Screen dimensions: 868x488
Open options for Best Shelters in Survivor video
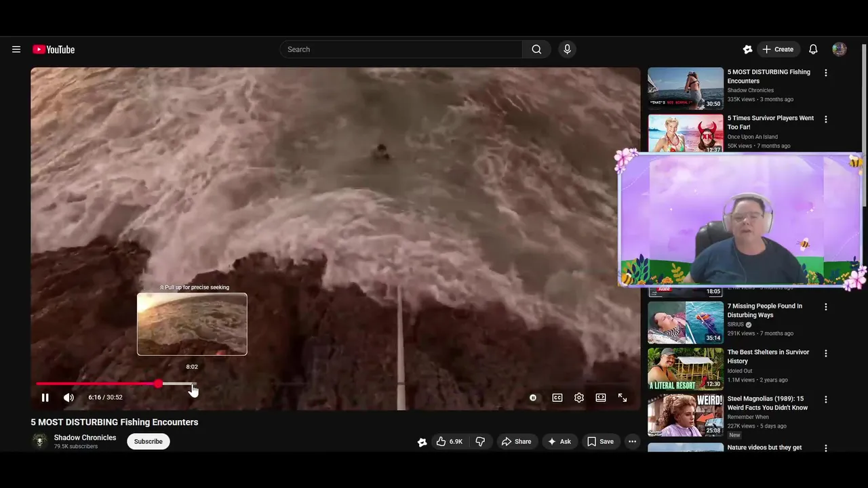coord(825,353)
